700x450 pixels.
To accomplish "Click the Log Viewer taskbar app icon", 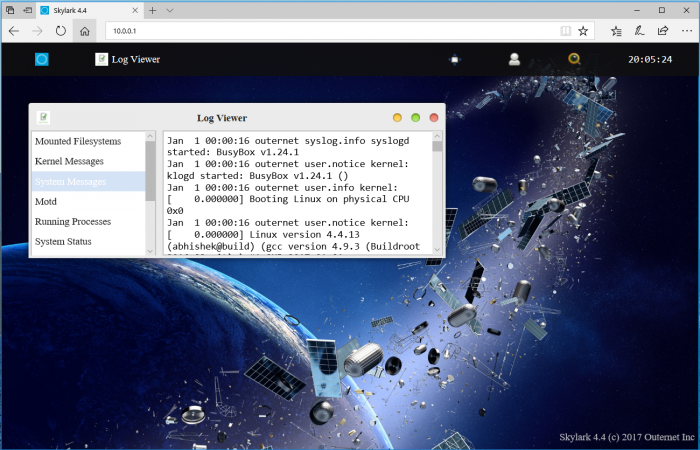I will (x=101, y=59).
